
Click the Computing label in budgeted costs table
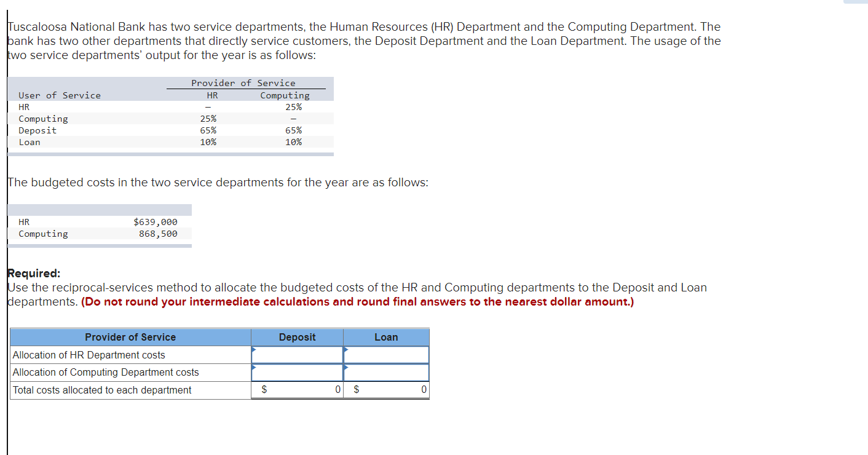pyautogui.click(x=43, y=234)
